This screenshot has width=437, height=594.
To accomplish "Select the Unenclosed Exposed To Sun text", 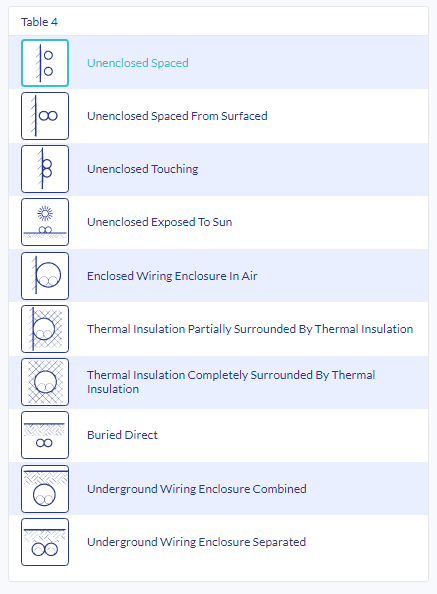I will (x=159, y=222).
